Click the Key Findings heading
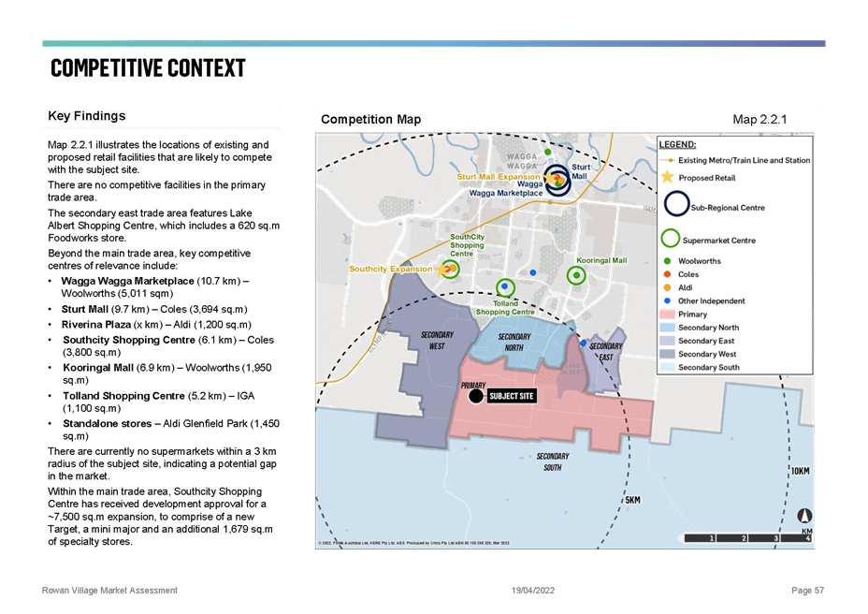868x614 pixels. coord(87,116)
